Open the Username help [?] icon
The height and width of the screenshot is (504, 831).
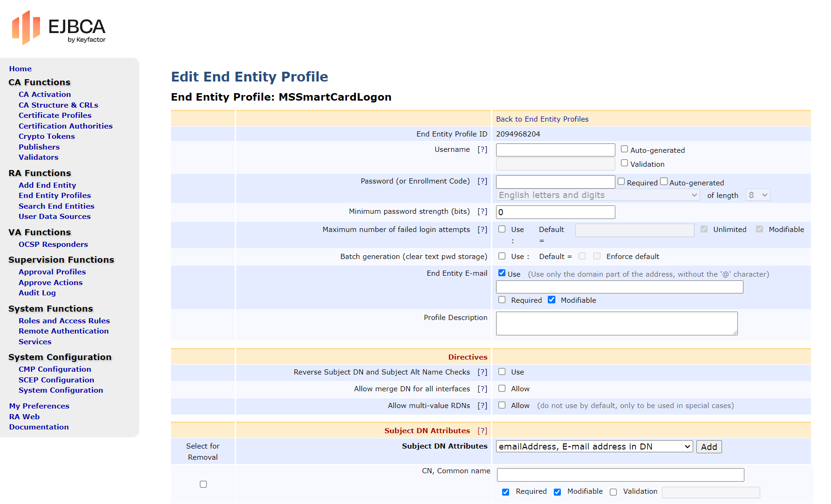pos(482,150)
